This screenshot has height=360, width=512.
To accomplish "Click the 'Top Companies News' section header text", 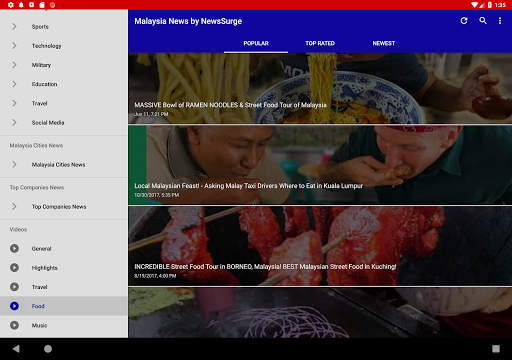I will point(37,187).
